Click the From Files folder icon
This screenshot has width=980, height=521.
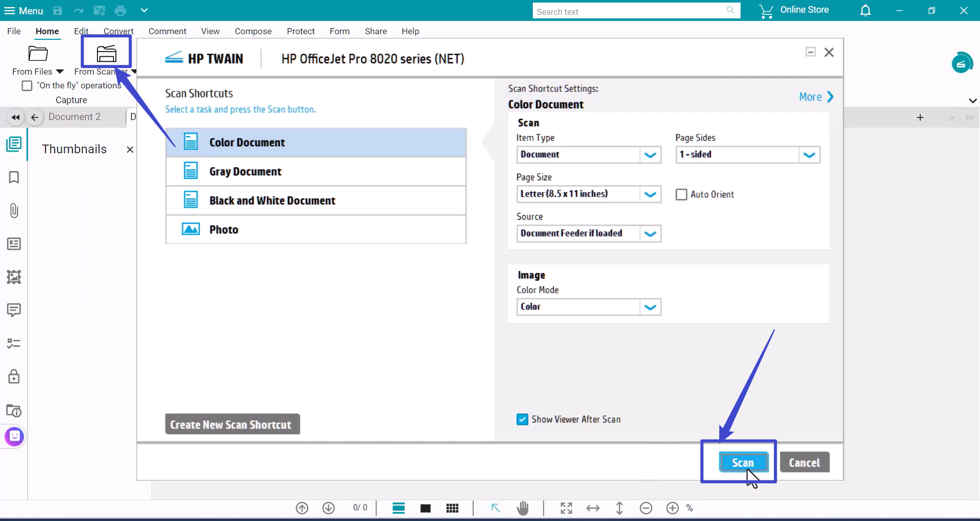click(x=38, y=53)
